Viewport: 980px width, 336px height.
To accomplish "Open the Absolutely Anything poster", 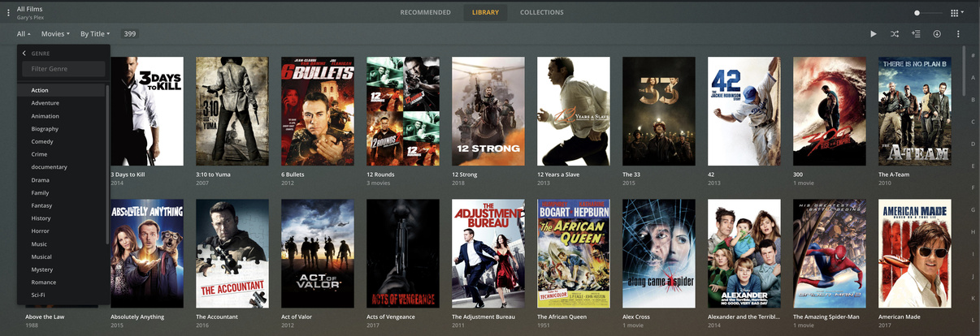I will pyautogui.click(x=147, y=254).
